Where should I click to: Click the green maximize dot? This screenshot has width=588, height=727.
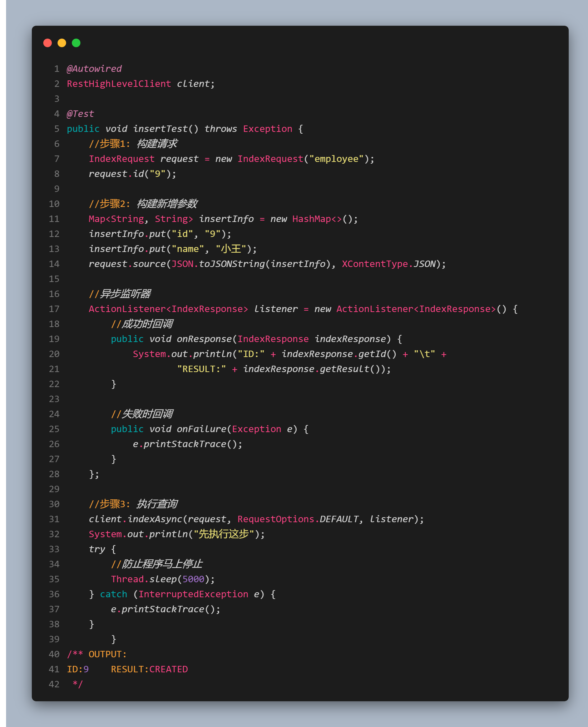[76, 43]
